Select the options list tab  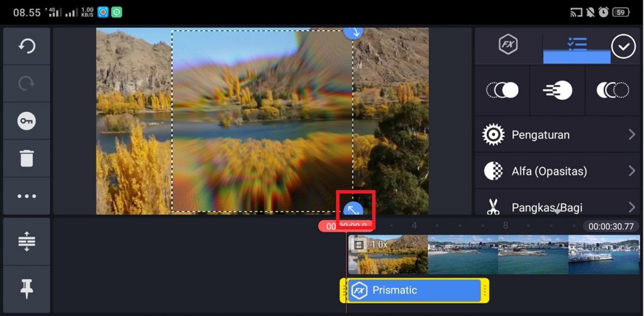pos(577,45)
